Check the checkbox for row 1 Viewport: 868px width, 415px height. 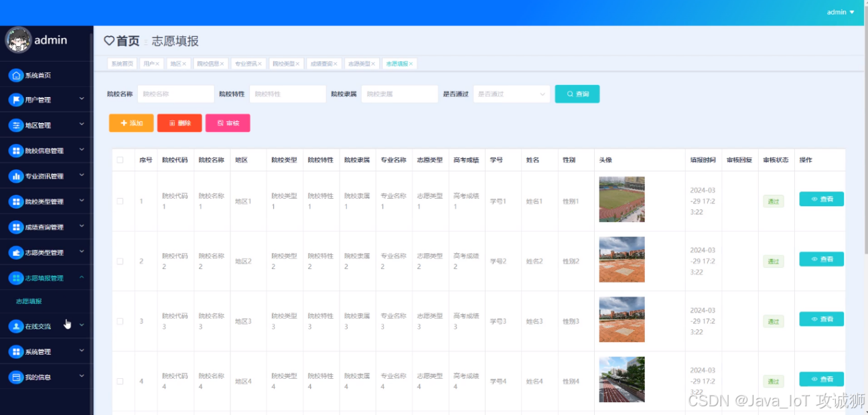click(x=120, y=201)
